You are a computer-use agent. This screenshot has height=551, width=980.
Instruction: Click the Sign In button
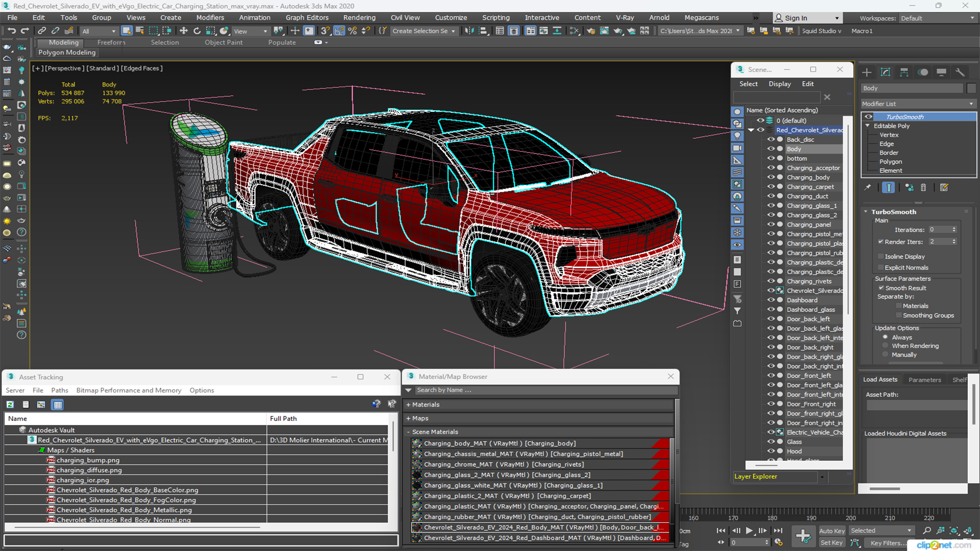(x=807, y=18)
